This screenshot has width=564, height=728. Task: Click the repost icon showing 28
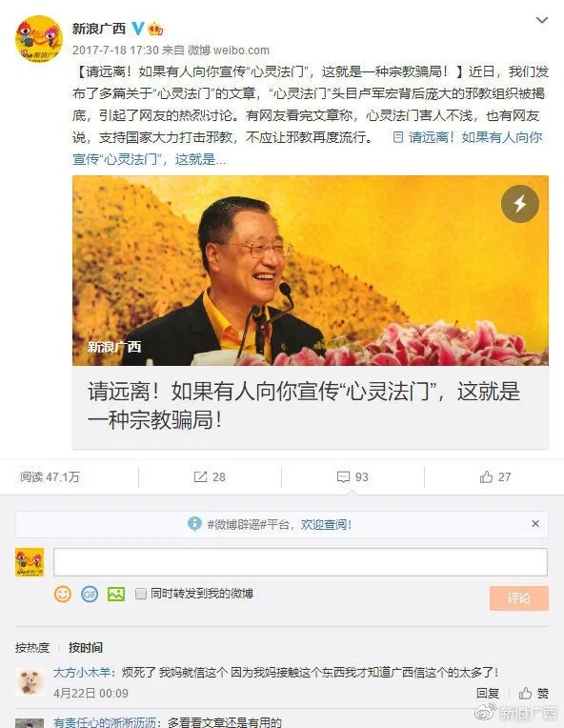[x=210, y=476]
